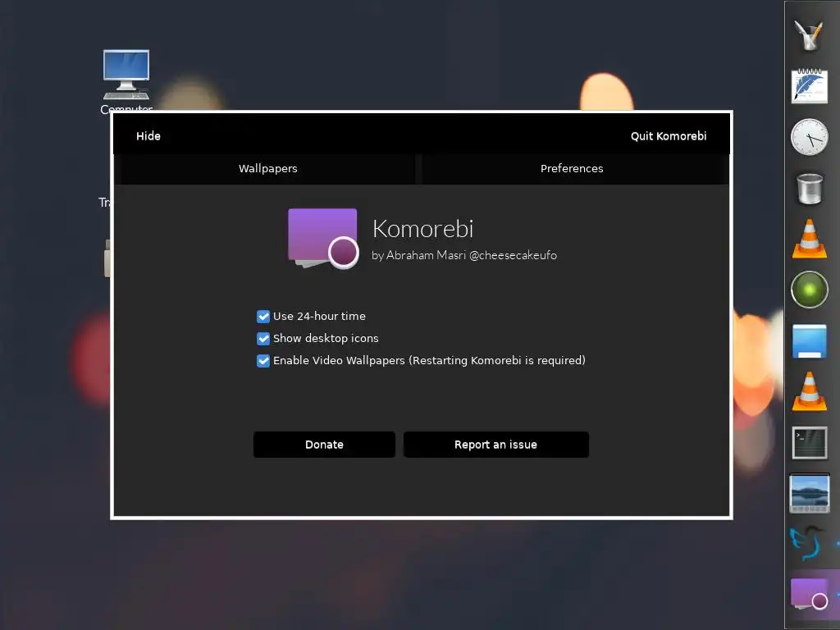This screenshot has width=840, height=630.
Task: Launch the pencil cup app in dock
Action: (809, 34)
